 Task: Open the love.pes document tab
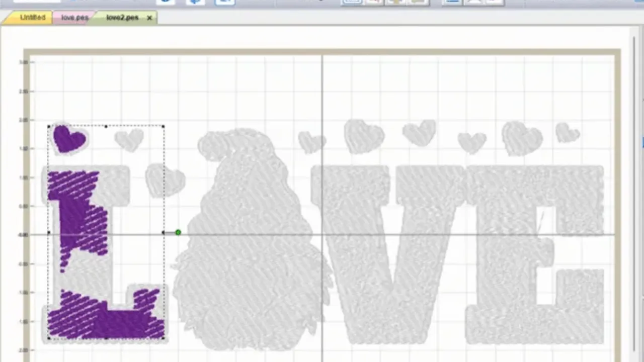point(74,18)
